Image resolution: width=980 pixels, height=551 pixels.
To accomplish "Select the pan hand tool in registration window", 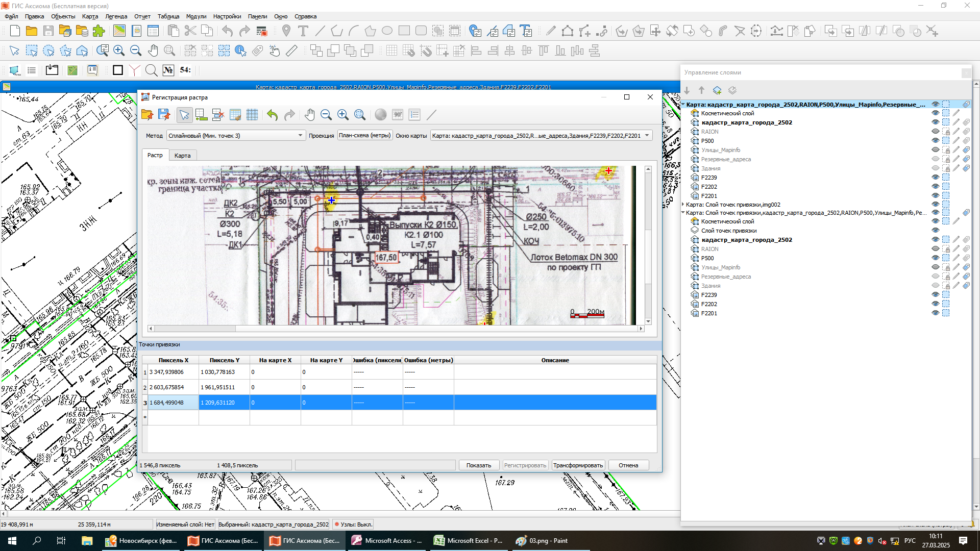I will coord(309,115).
